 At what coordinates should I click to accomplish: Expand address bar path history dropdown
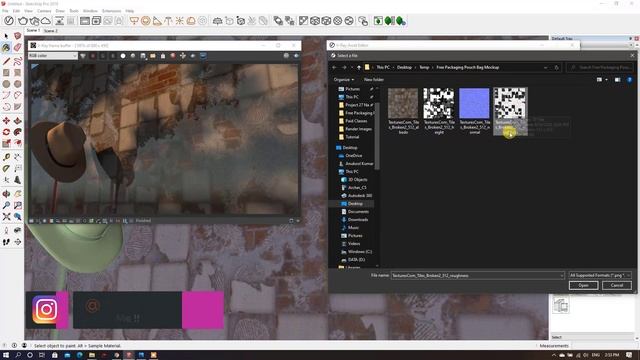click(x=545, y=67)
